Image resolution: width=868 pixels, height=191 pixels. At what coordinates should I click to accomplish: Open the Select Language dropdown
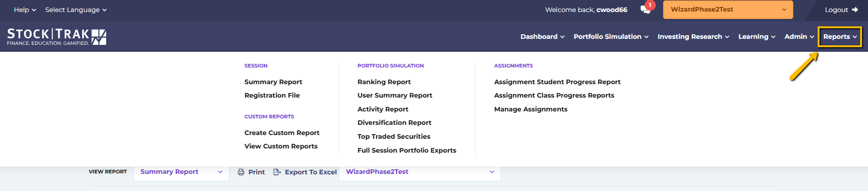tap(76, 10)
